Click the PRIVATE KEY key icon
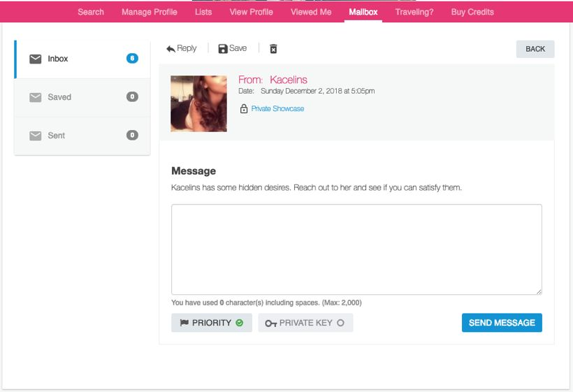The height and width of the screenshot is (392, 573). 271,324
